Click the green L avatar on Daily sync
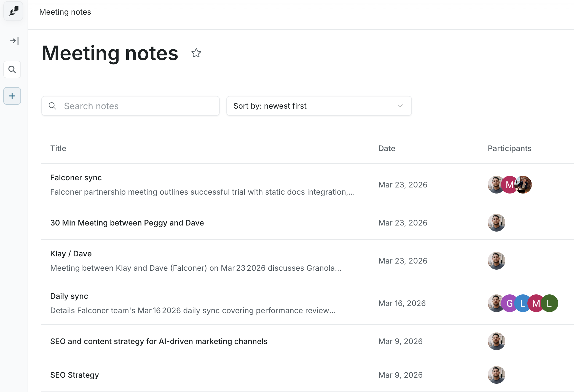Viewport: 574px width, 392px height. coord(549,304)
